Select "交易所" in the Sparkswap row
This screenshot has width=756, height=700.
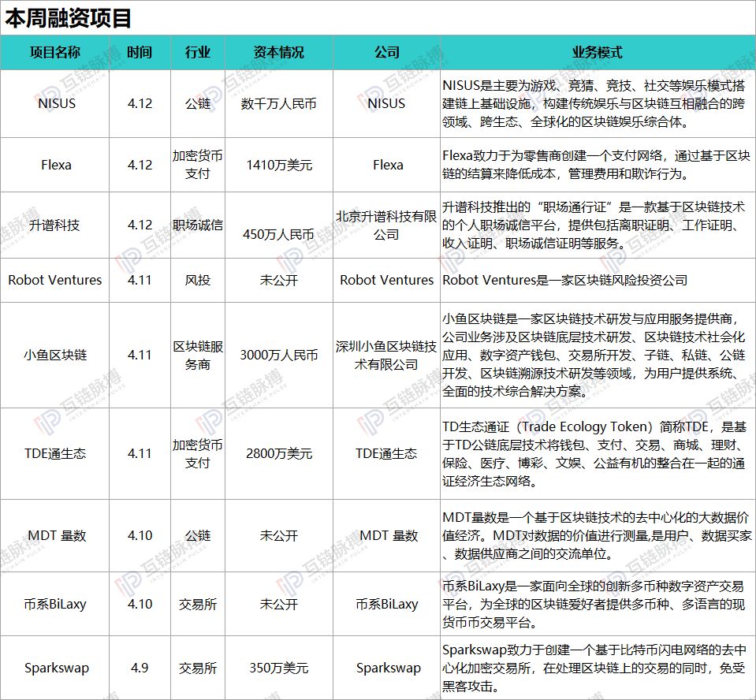(x=198, y=668)
